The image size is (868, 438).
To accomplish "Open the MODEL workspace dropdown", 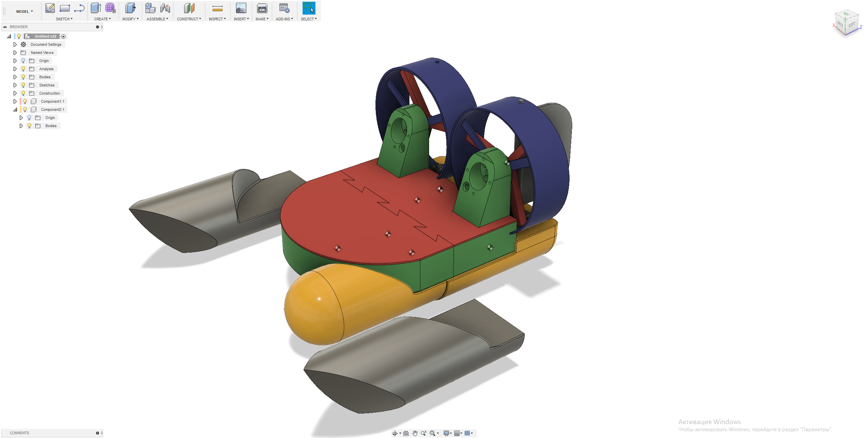I will pyautogui.click(x=24, y=12).
